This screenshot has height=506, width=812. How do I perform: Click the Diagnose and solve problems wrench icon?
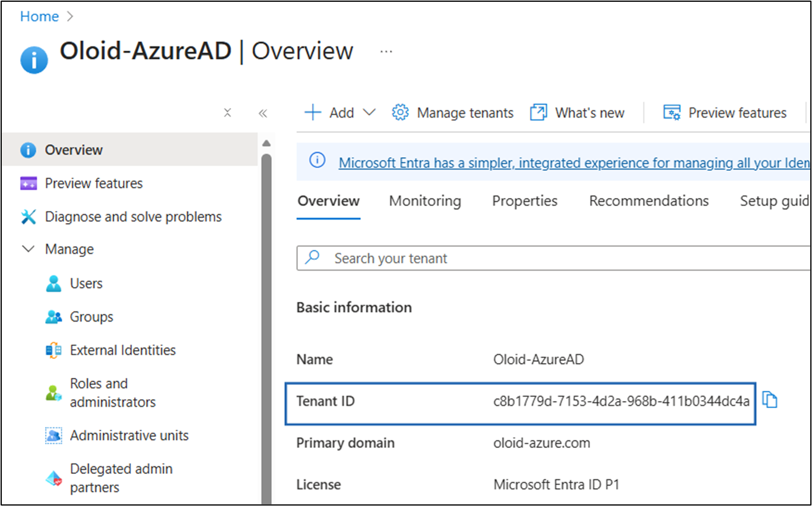click(x=28, y=217)
